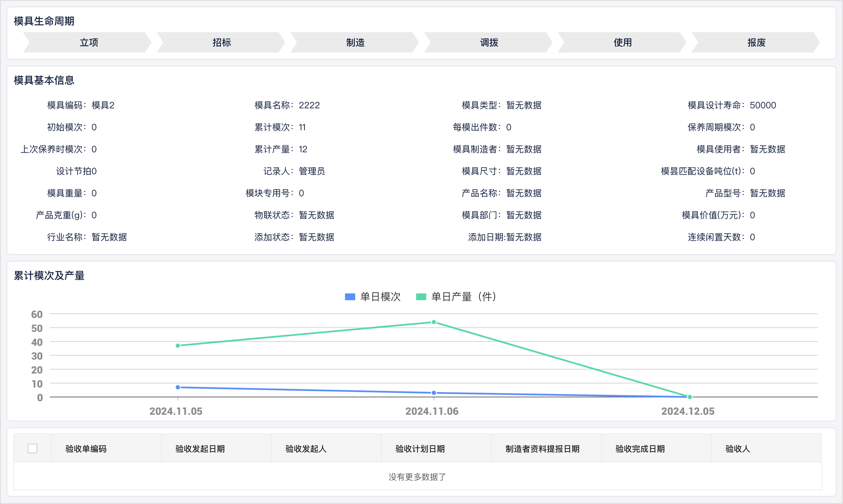Select the 制造 lifecycle step
843x504 pixels.
click(355, 42)
